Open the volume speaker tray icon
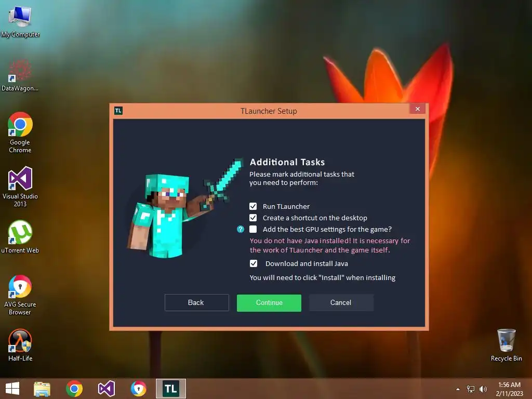532x399 pixels. click(483, 389)
